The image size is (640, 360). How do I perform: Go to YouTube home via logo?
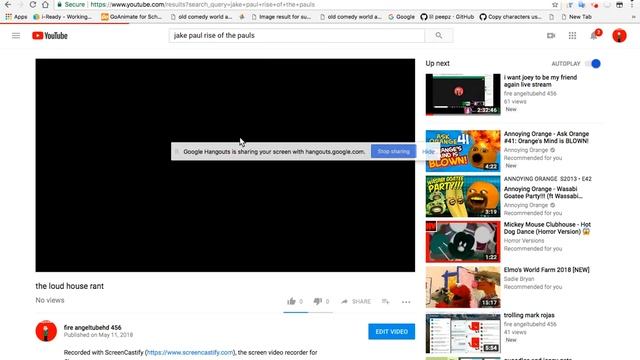[50, 36]
